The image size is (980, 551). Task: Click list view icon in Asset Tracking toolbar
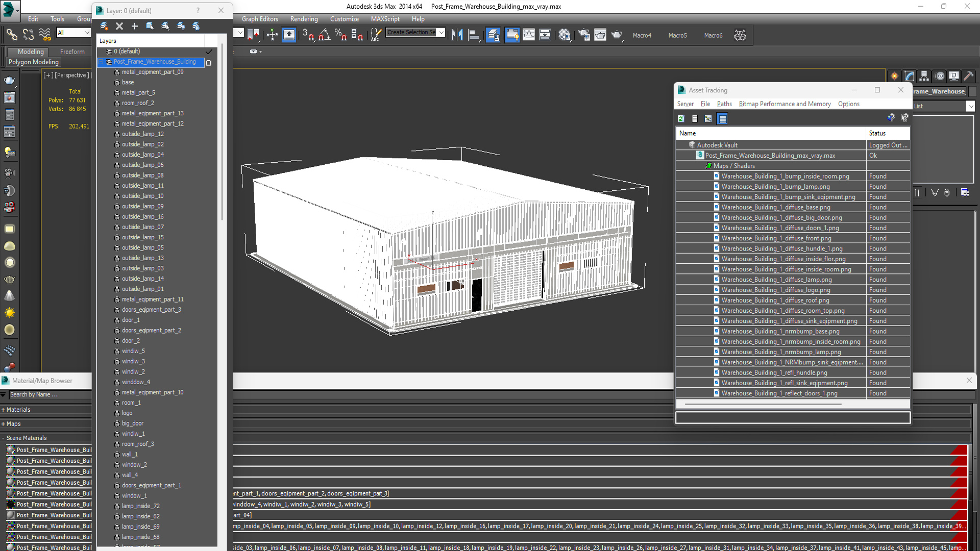(695, 118)
